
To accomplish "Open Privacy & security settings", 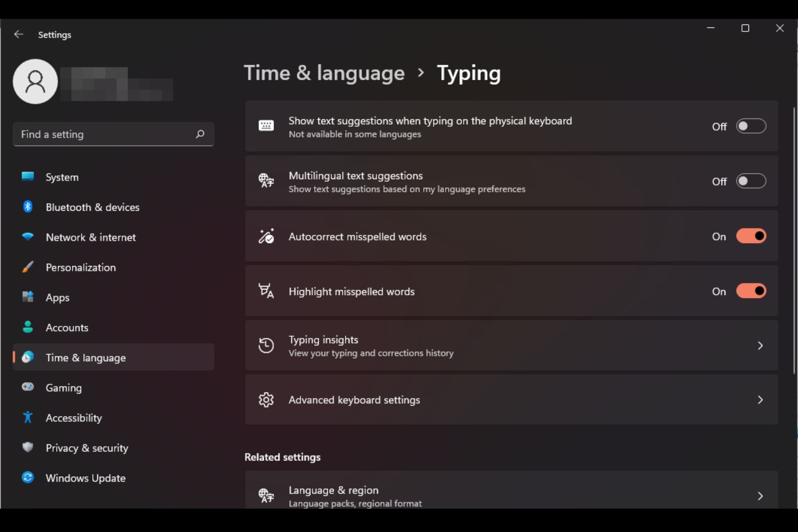I will (x=86, y=448).
